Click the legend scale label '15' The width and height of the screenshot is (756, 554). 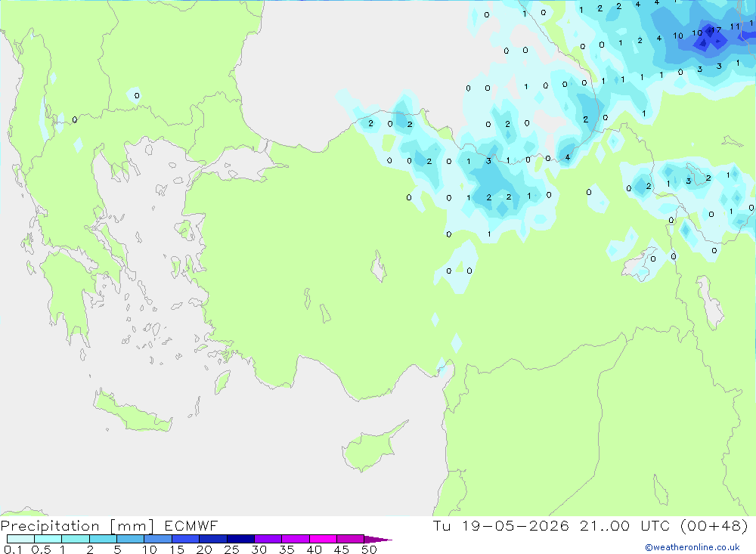tap(177, 549)
